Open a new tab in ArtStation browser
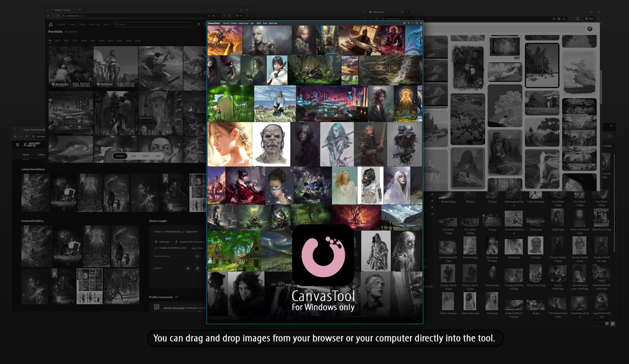 click(x=84, y=10)
